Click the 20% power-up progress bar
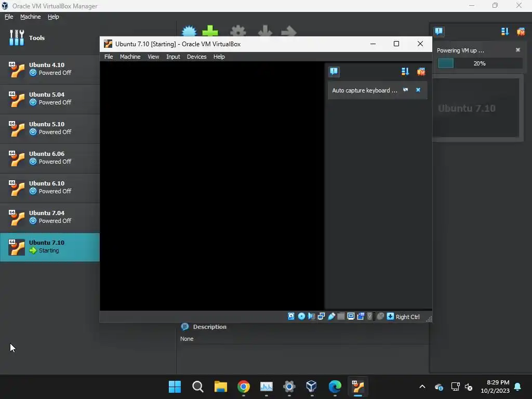Image resolution: width=532 pixels, height=399 pixels. click(480, 63)
